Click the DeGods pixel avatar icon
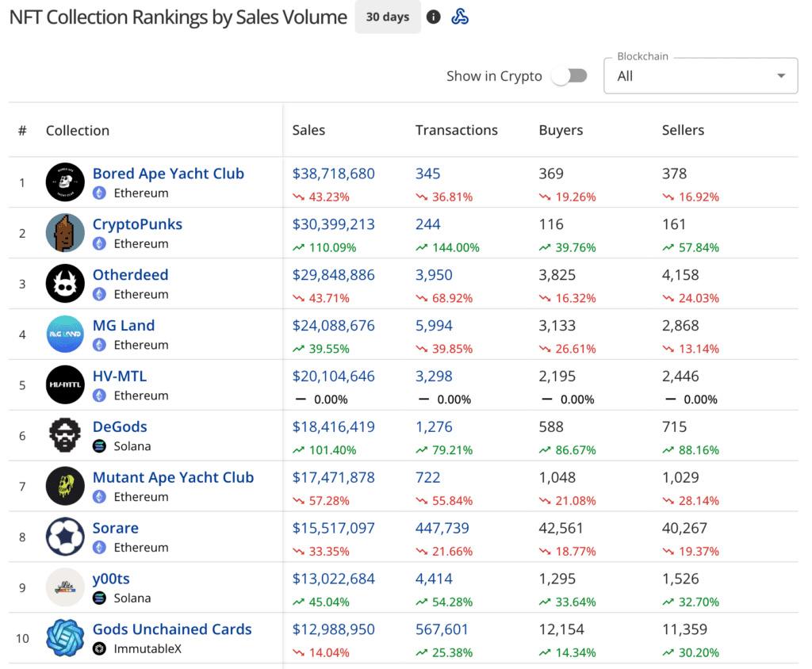The height and width of the screenshot is (669, 812). (65, 436)
